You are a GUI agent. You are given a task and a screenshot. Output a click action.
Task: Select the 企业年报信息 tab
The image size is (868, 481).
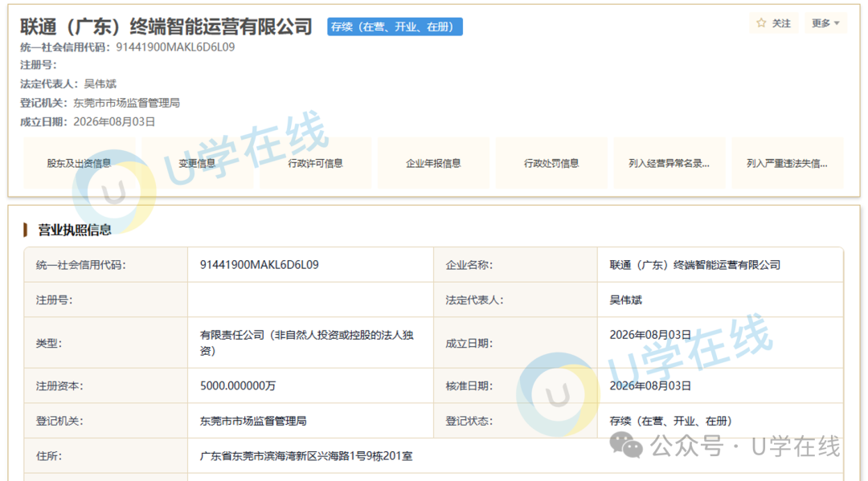pos(433,163)
